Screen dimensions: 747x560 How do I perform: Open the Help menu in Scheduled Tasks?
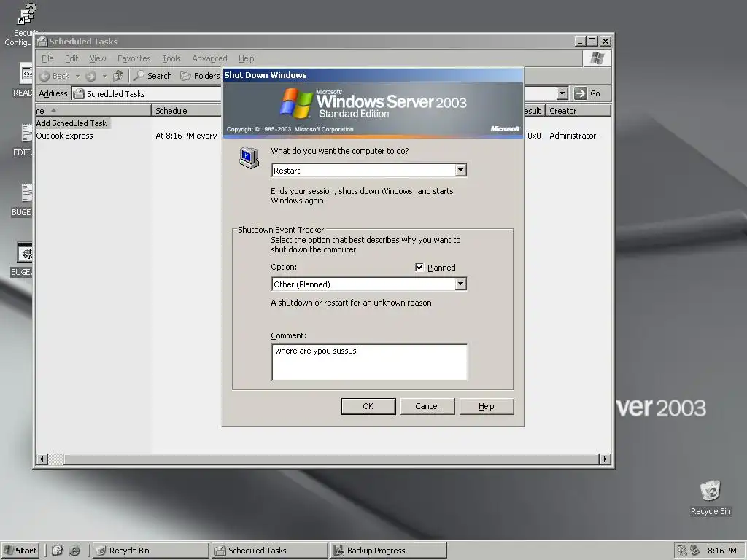[247, 58]
